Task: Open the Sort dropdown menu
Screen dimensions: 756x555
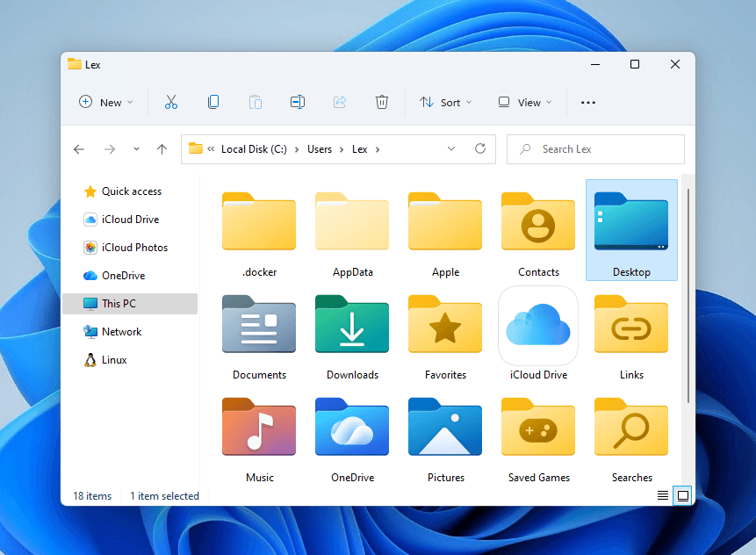Action: pyautogui.click(x=446, y=102)
